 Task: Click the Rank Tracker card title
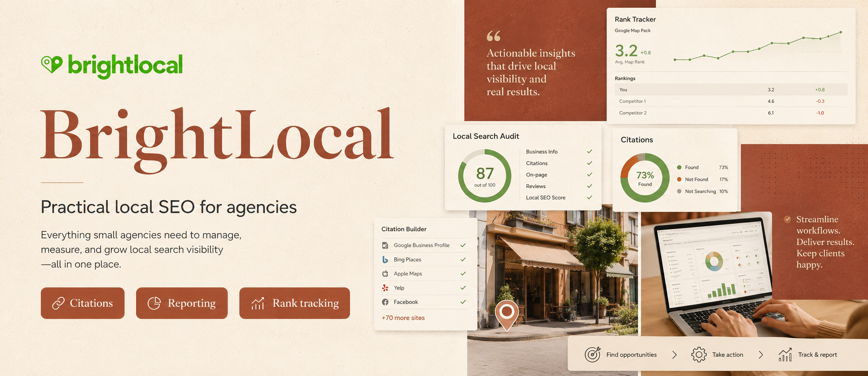[635, 19]
